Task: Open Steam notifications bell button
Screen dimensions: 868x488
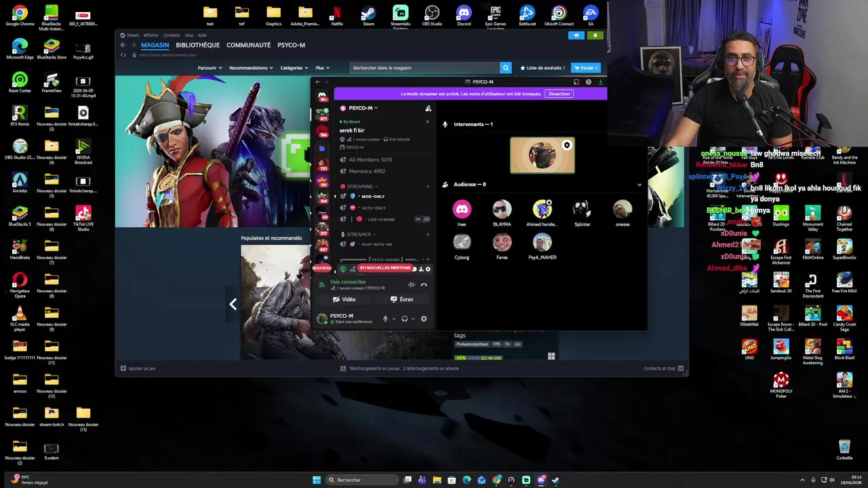Action: [x=595, y=35]
